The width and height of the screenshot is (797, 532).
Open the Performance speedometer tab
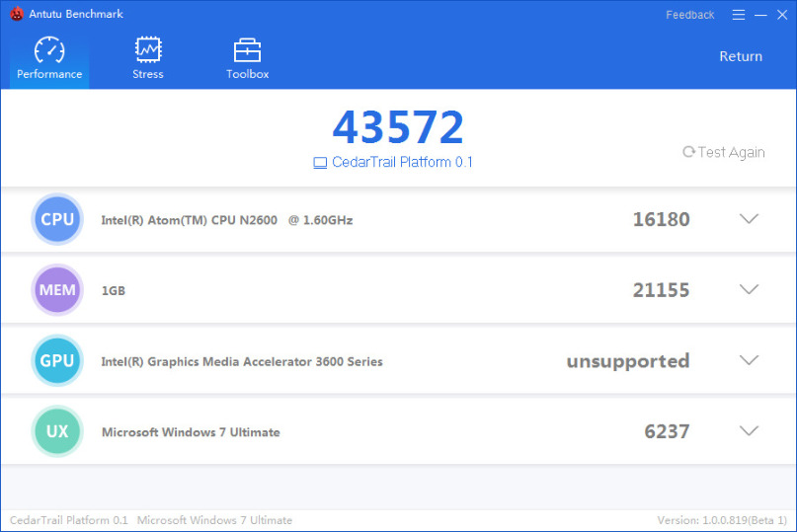coord(49,58)
